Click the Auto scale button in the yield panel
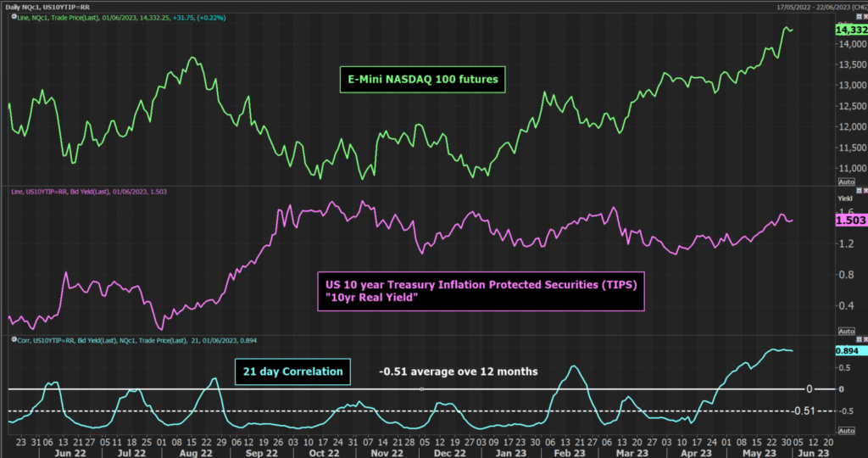The height and width of the screenshot is (458, 868). tap(847, 331)
